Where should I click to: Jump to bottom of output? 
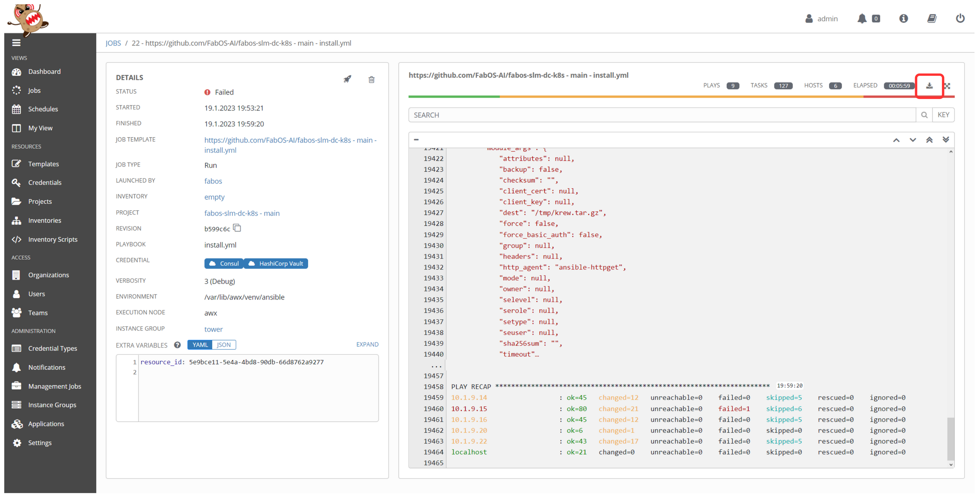point(946,140)
